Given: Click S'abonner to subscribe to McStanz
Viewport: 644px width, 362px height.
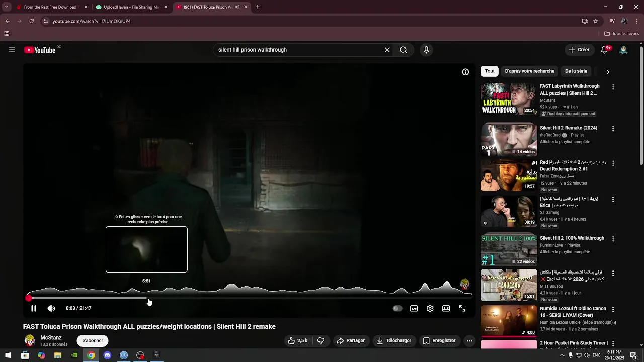Looking at the screenshot, I should [93, 340].
